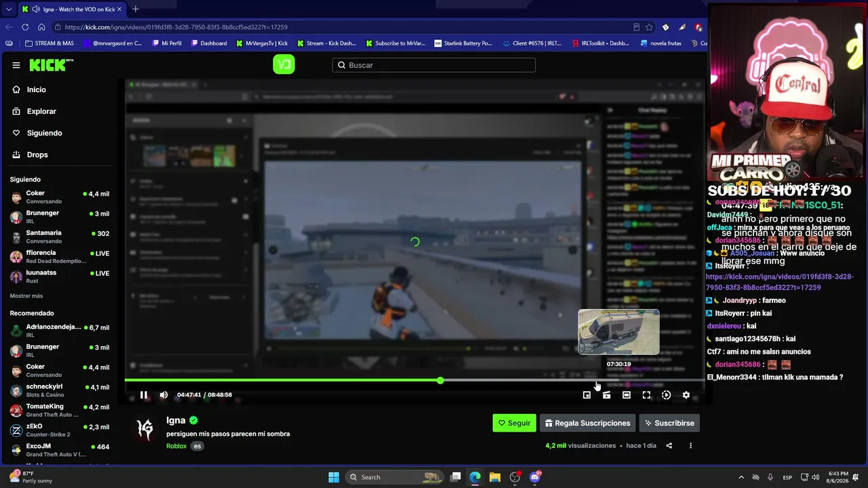The width and height of the screenshot is (868, 488).
Task: Open the video player settings gear
Action: pos(686,395)
